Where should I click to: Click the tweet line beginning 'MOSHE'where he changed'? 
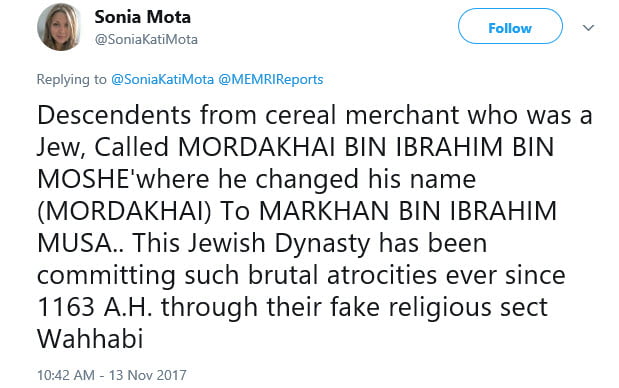[257, 180]
